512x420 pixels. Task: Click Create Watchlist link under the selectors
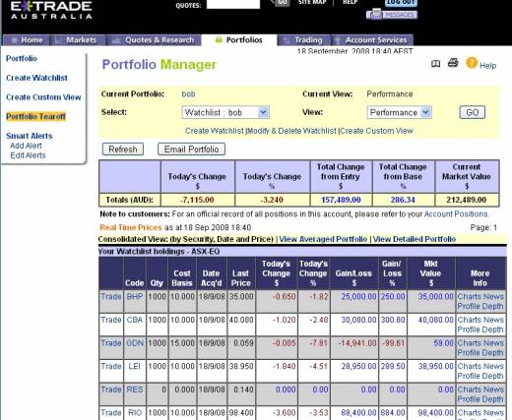pyautogui.click(x=215, y=131)
